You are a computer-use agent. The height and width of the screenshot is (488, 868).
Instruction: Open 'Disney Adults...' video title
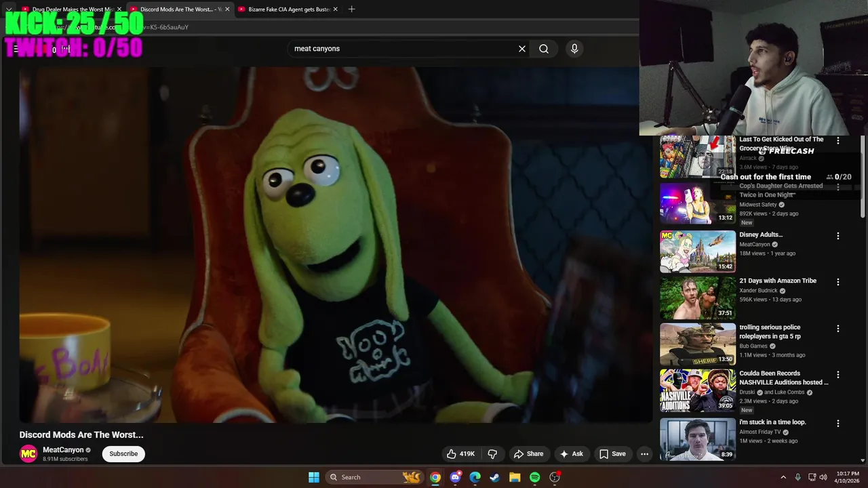[x=761, y=235]
